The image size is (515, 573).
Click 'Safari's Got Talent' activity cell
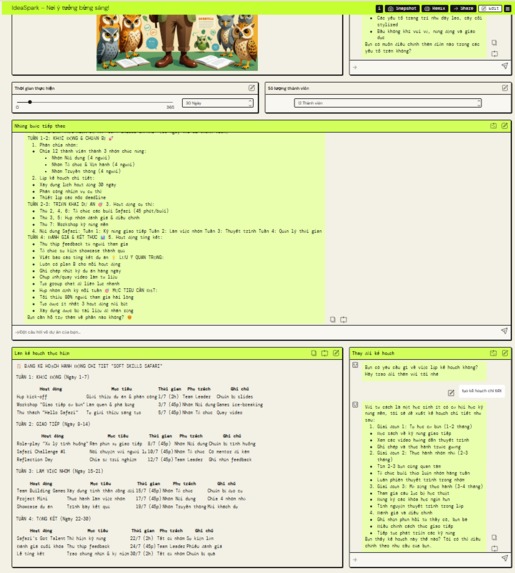tap(41, 538)
